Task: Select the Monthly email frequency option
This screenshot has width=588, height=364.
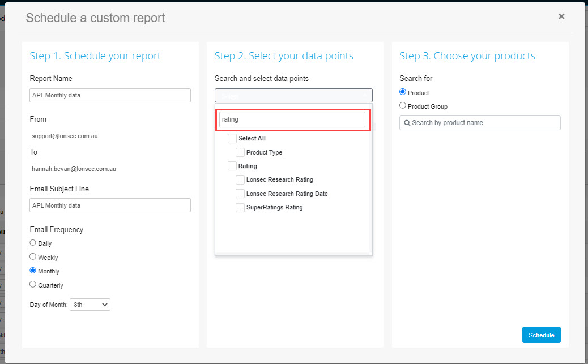Action: click(x=33, y=271)
